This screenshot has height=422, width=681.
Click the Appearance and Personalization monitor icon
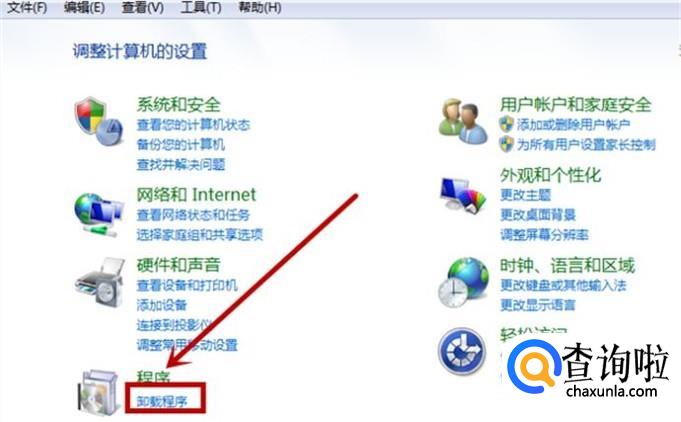463,196
